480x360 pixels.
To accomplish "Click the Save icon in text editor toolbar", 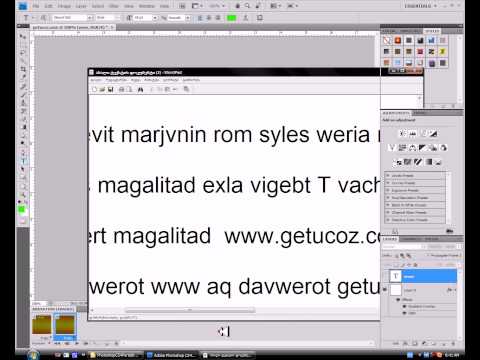I will point(111,89).
